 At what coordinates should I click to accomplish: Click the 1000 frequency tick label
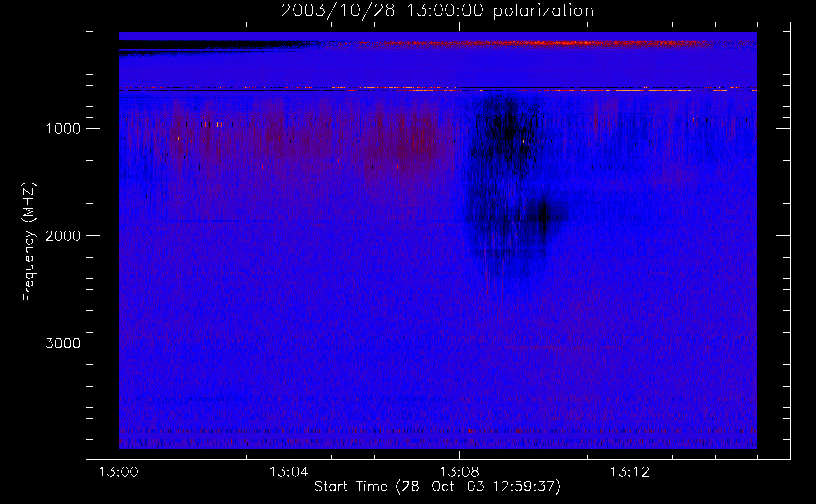tap(63, 129)
